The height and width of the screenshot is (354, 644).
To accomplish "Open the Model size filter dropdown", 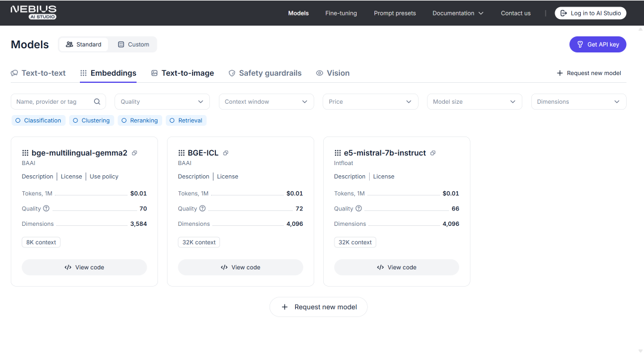I will pos(475,101).
